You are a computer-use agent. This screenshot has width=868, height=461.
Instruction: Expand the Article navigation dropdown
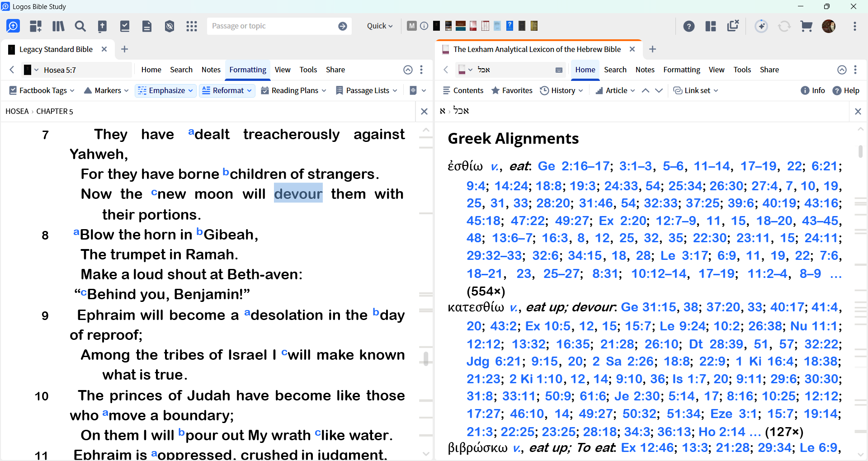coord(615,90)
